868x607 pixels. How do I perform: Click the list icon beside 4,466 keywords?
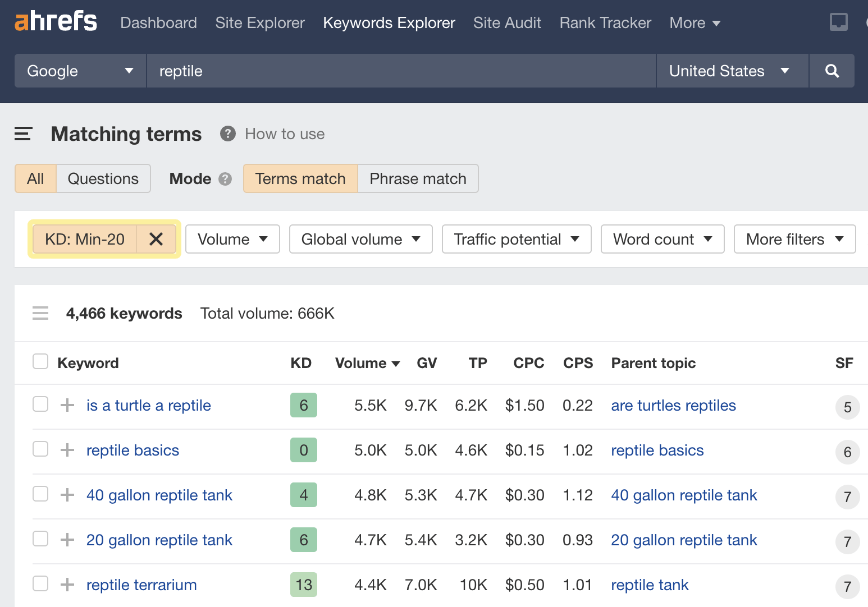tap(40, 313)
